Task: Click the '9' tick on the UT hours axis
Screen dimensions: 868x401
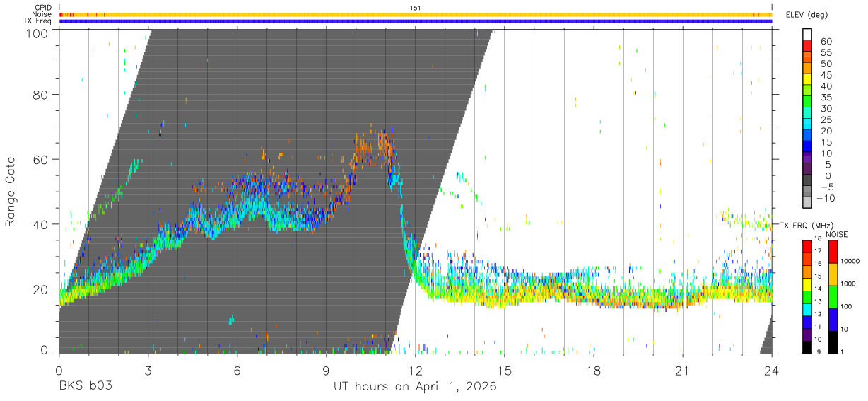Action: 327,370
